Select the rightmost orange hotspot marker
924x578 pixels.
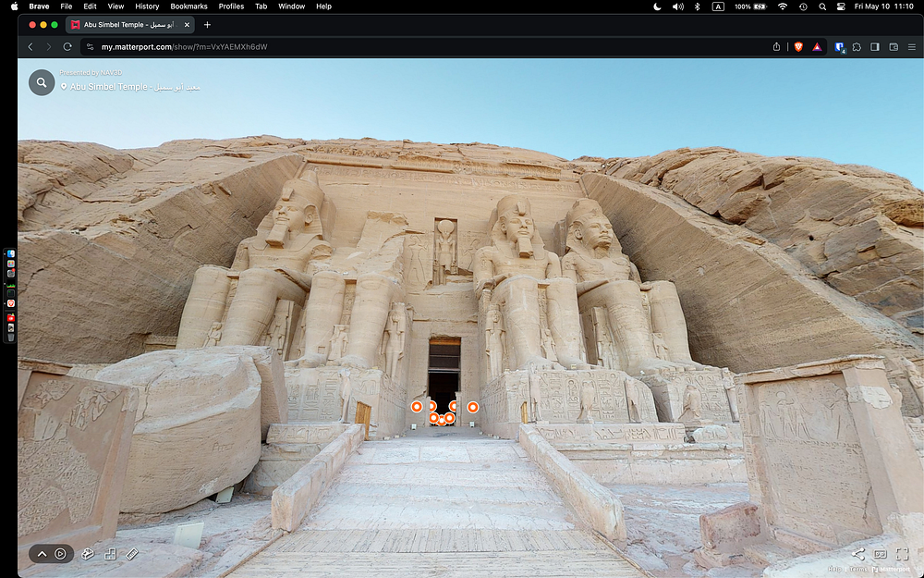point(472,406)
